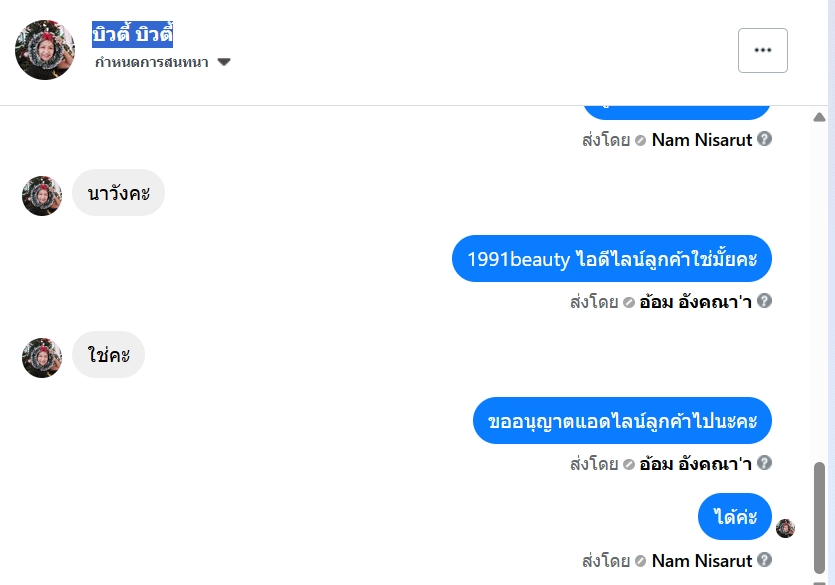The width and height of the screenshot is (835, 585).
Task: Click the avatar next to นาวังคะ message
Action: point(42,196)
